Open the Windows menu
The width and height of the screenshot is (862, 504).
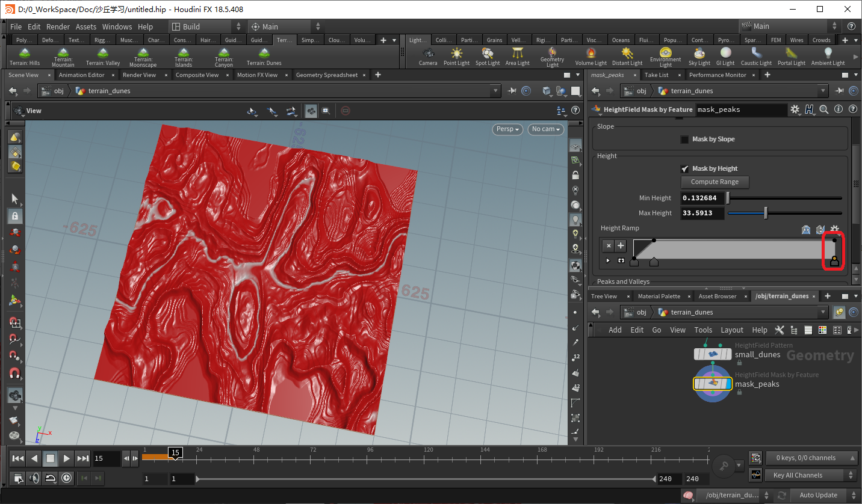[117, 26]
